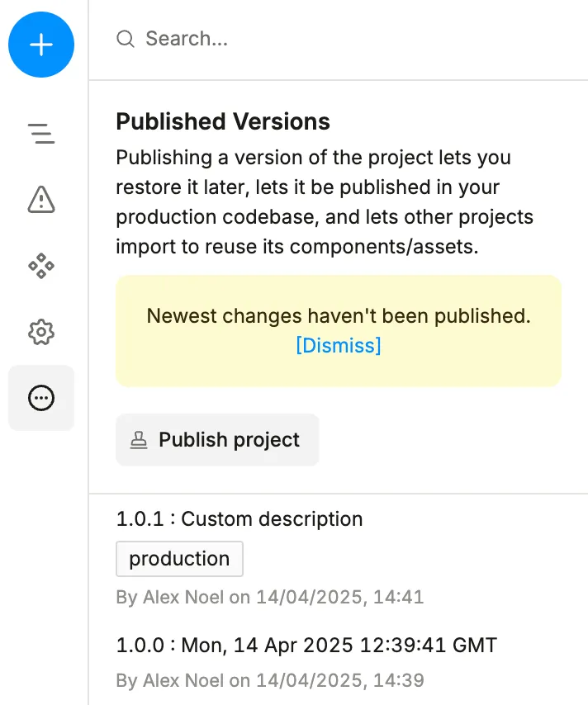Open the settings gear panel
The height and width of the screenshot is (705, 588).
41,332
